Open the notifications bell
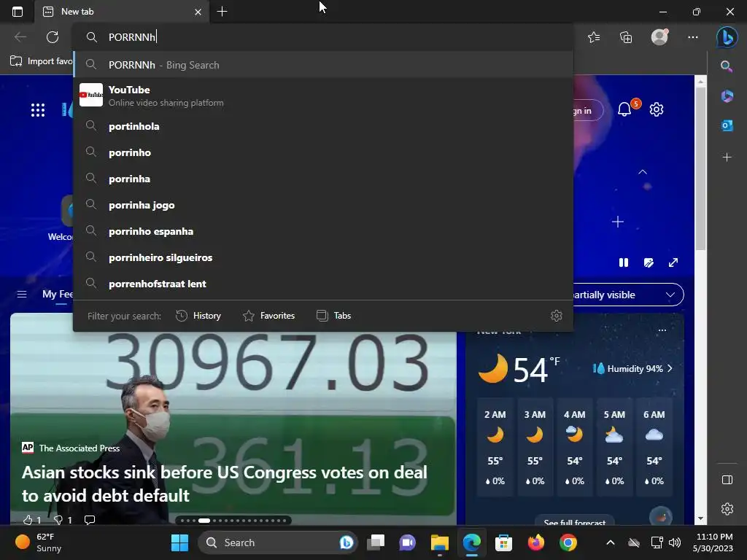This screenshot has width=747, height=560. tap(624, 109)
